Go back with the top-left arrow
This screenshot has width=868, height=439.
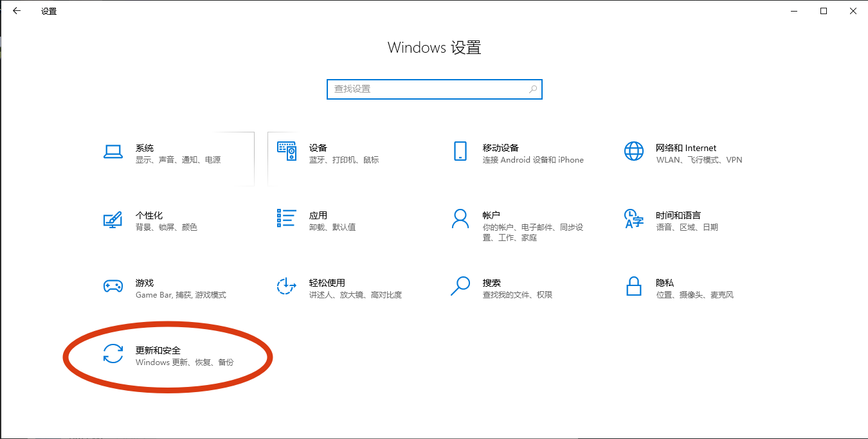click(x=17, y=11)
